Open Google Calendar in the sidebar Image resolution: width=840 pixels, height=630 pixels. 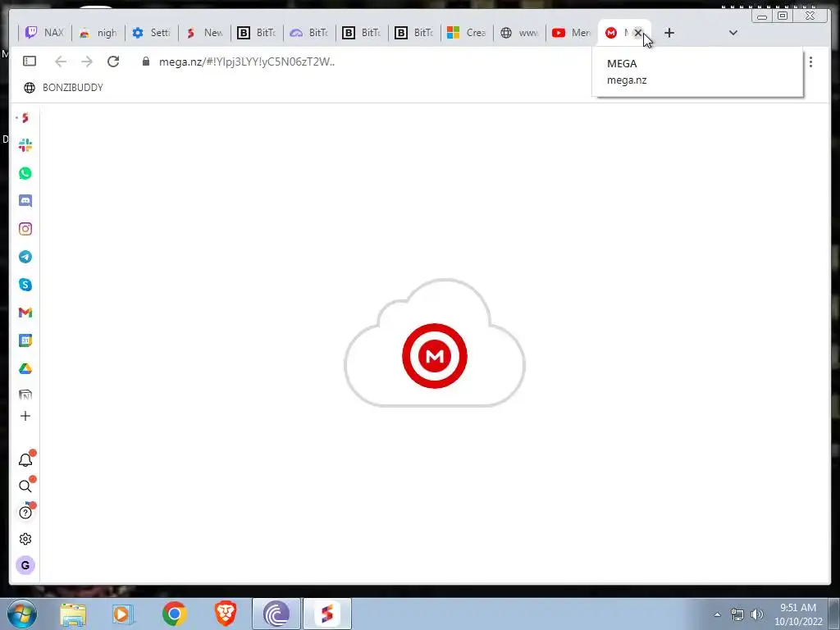pos(25,340)
